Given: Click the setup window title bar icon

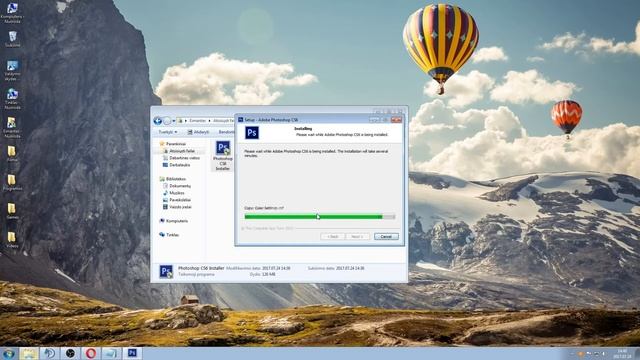Looking at the screenshot, I should coord(241,120).
